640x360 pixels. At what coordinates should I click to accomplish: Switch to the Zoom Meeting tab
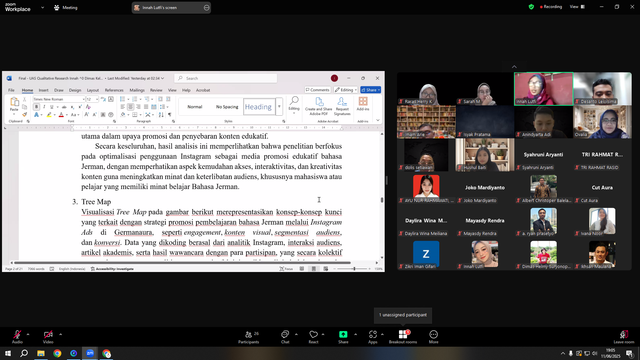[66, 7]
